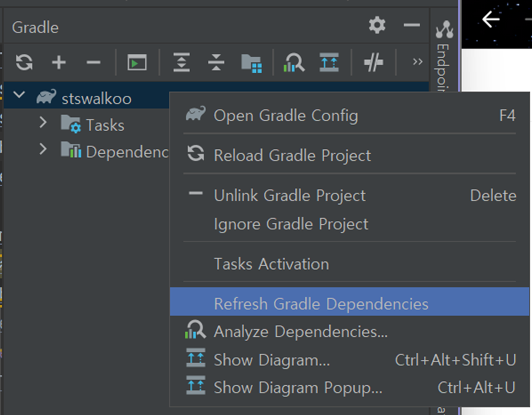Link a Gradle project with plus icon

(x=58, y=62)
